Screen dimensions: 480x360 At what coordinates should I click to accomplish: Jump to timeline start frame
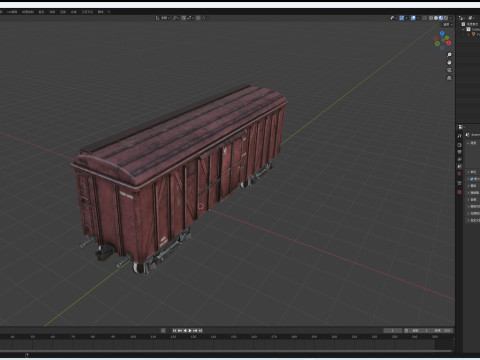tap(174, 330)
